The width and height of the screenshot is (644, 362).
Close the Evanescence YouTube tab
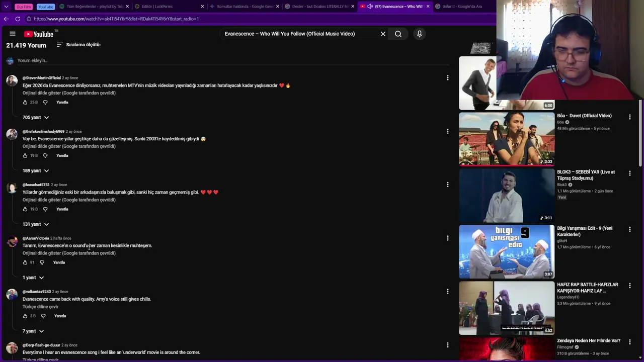tap(428, 7)
